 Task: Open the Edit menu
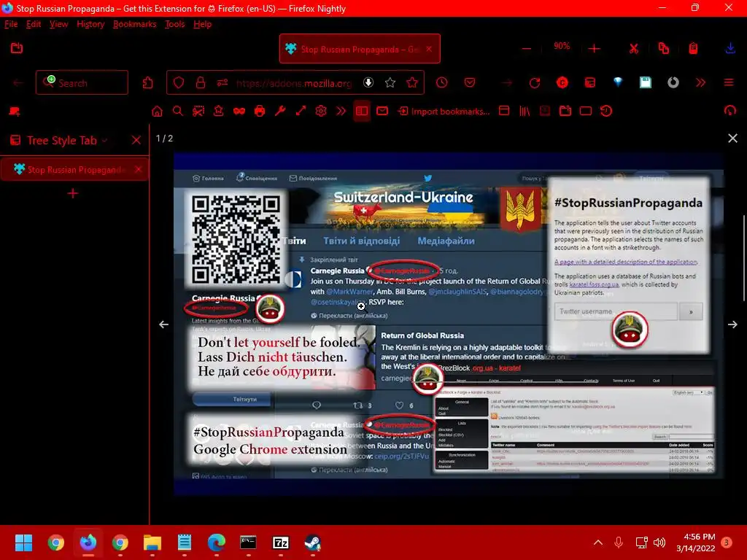point(34,24)
